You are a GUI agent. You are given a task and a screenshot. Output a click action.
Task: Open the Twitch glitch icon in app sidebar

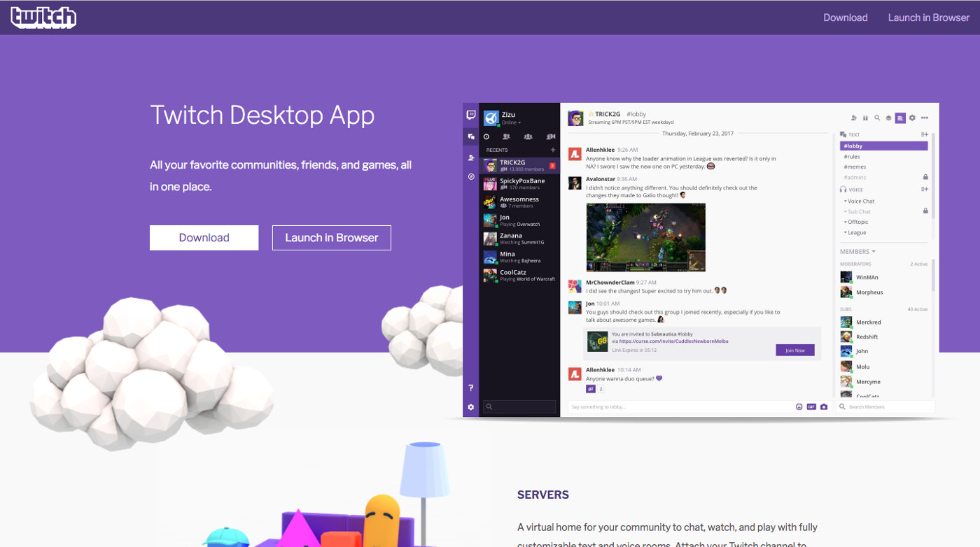point(471,115)
